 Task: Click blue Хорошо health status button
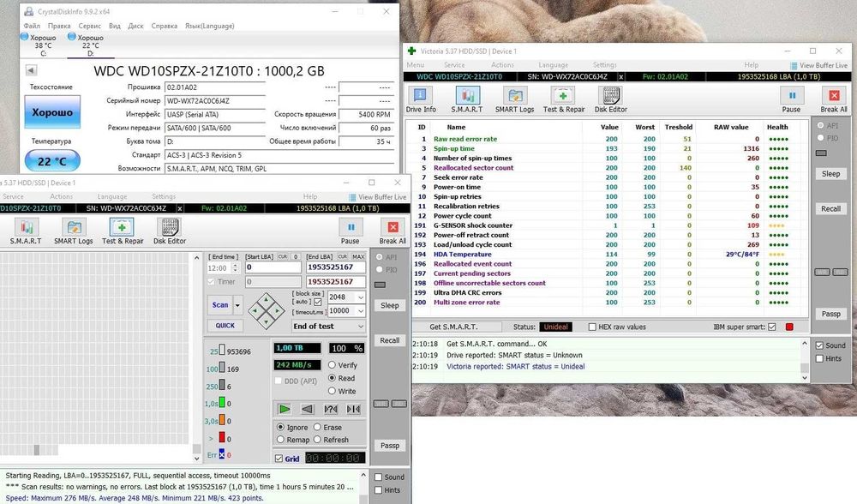point(52,112)
